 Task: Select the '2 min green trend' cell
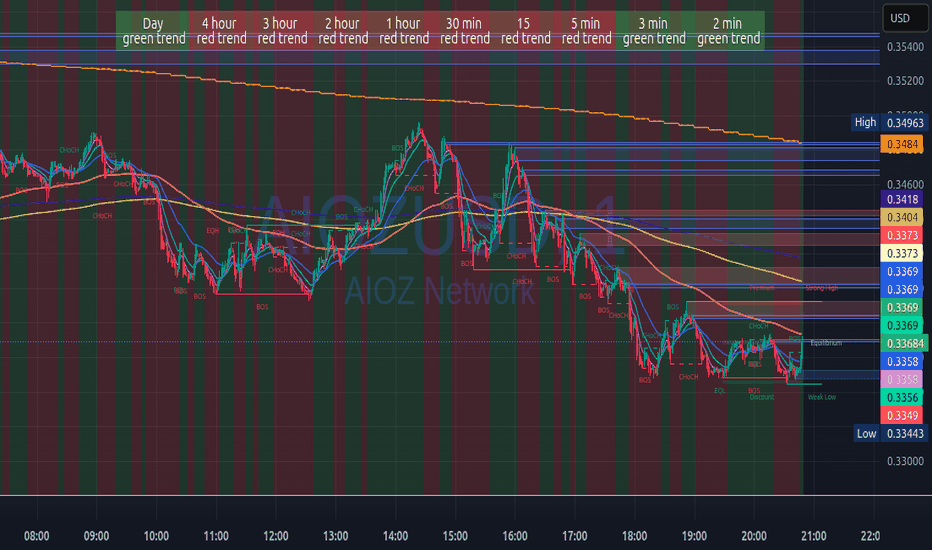(x=728, y=31)
